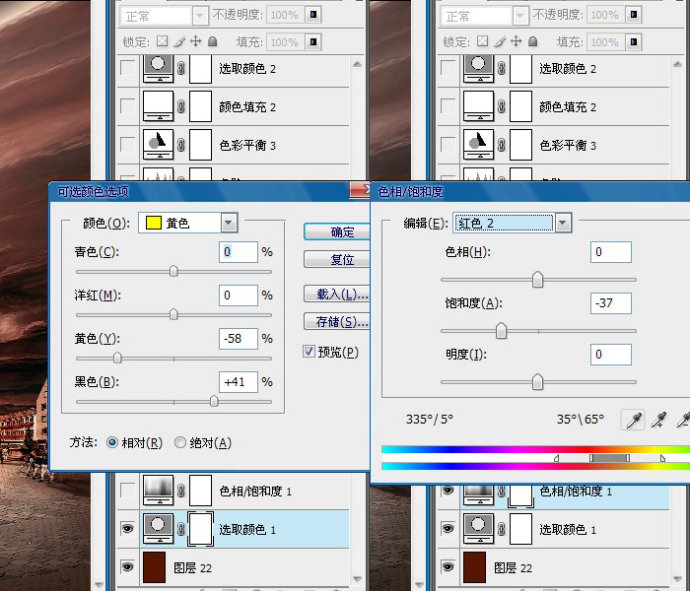Open fill 填充 slider arrow in left panel

click(313, 42)
